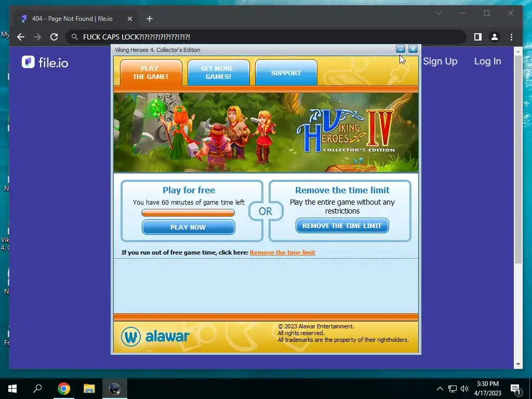Click the scrollbar up arrow in Chrome
Viewport: 532px width, 399px height.
pos(518,51)
